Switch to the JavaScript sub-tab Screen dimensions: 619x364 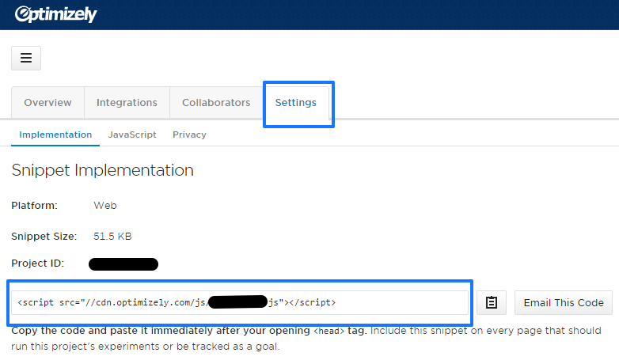tap(132, 135)
